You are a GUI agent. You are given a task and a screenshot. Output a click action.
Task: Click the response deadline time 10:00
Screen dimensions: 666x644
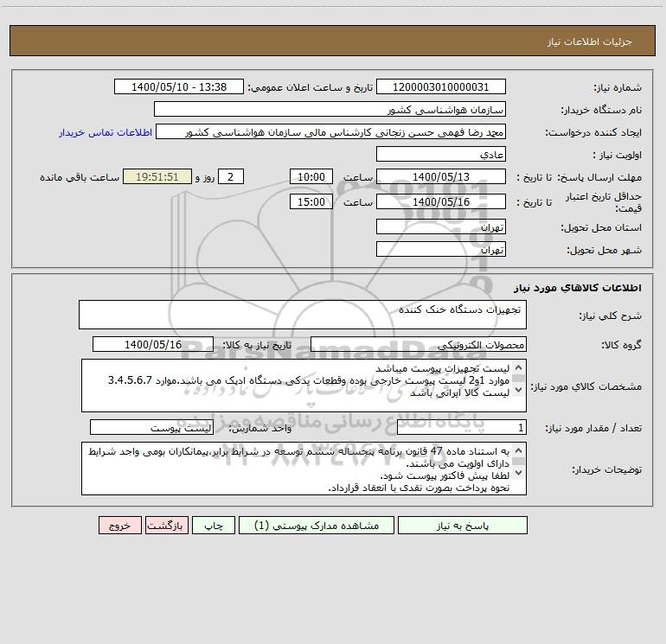pos(311,176)
